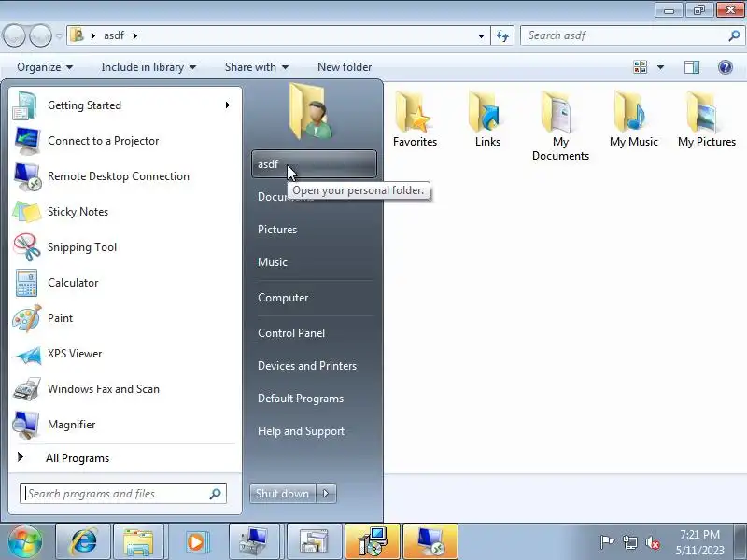Select asdf personal folder entry
This screenshot has height=560, width=747.
(314, 164)
